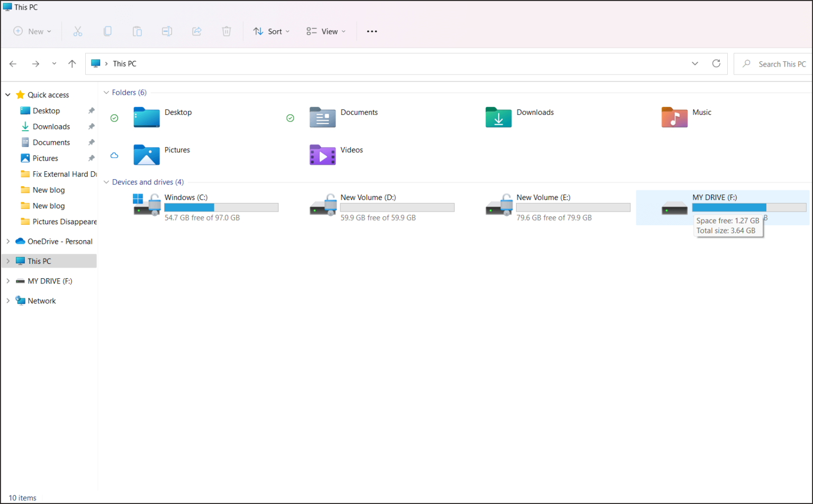Open the Sort dropdown
813x504 pixels.
(271, 31)
